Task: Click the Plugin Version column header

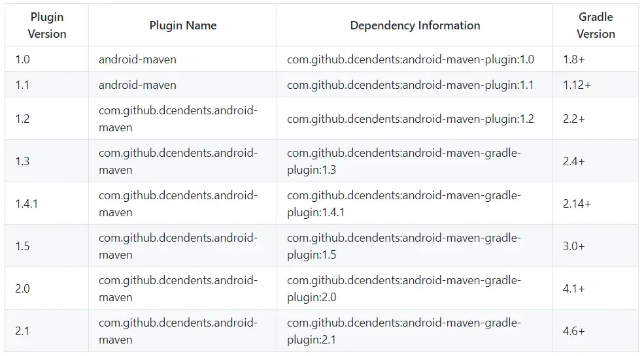Action: (x=47, y=25)
